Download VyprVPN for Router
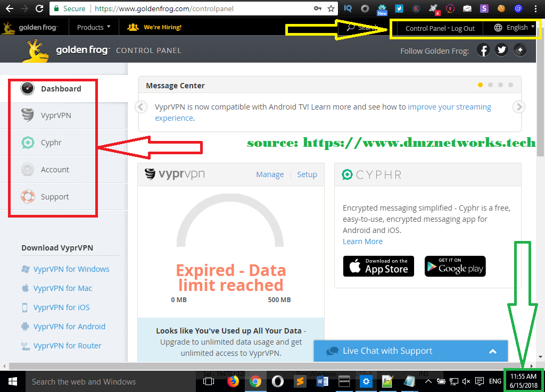Image resolution: width=545 pixels, height=392 pixels. pos(67,346)
